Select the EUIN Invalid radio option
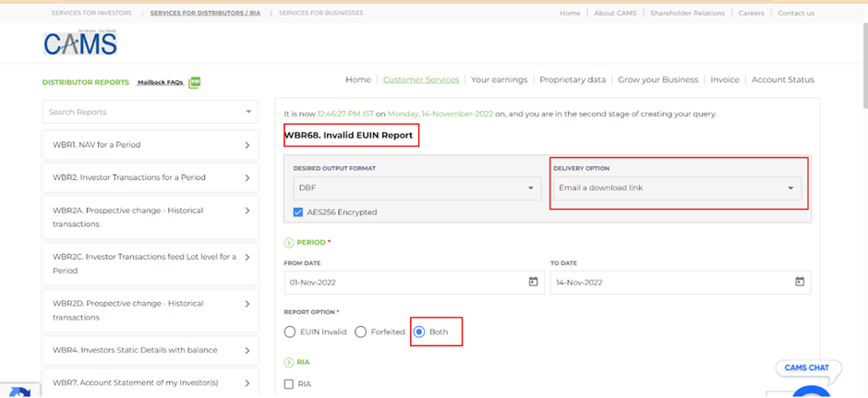 290,332
